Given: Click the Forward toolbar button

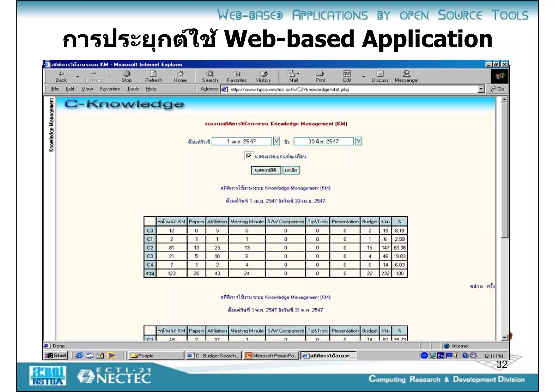Looking at the screenshot, I should click(94, 76).
